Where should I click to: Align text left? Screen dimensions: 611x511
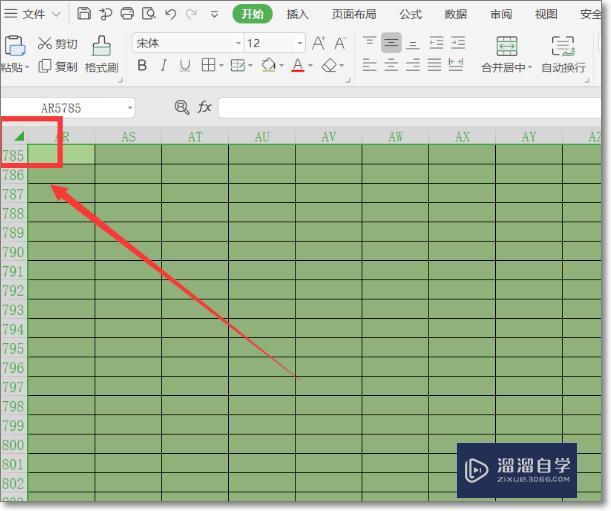click(x=369, y=65)
